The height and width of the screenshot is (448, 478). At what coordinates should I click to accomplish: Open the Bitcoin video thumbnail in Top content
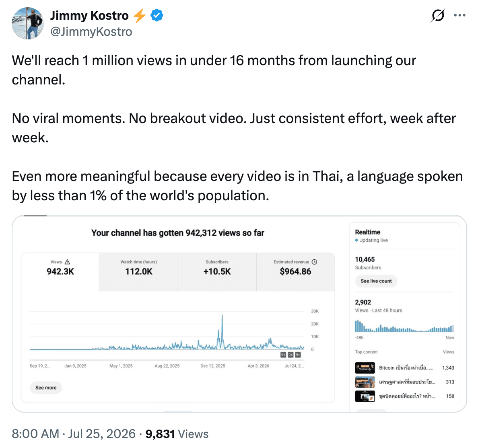(x=365, y=368)
